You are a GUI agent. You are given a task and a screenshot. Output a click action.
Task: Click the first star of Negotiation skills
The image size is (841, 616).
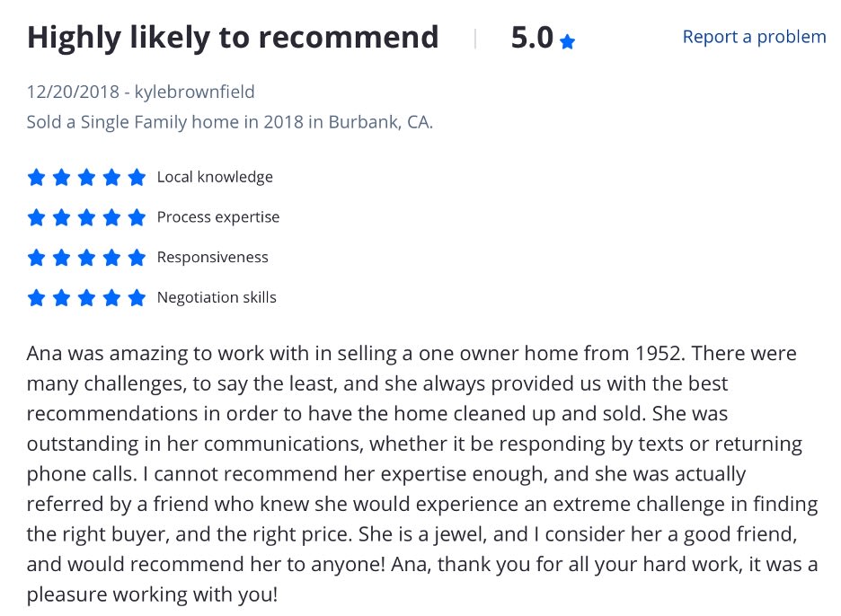point(36,297)
